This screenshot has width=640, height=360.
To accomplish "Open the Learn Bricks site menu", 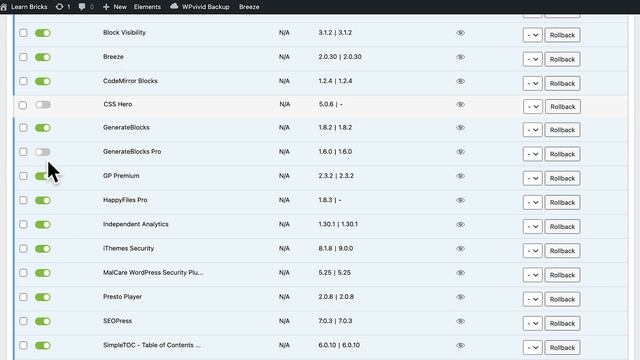I will [29, 7].
